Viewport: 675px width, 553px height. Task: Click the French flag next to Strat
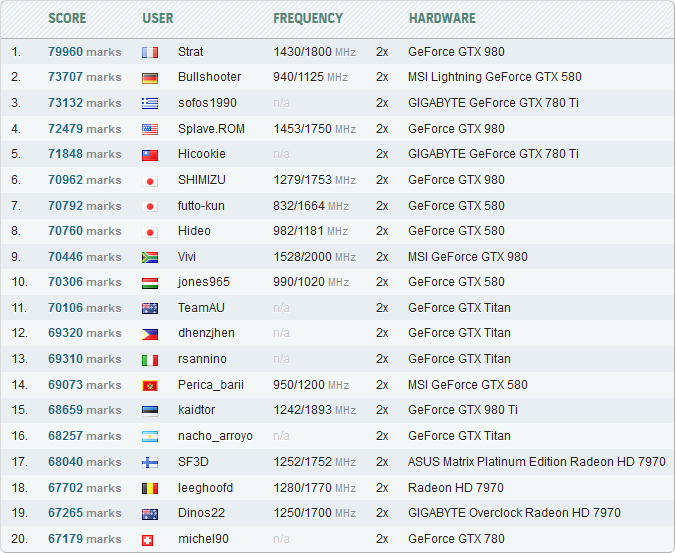click(150, 52)
